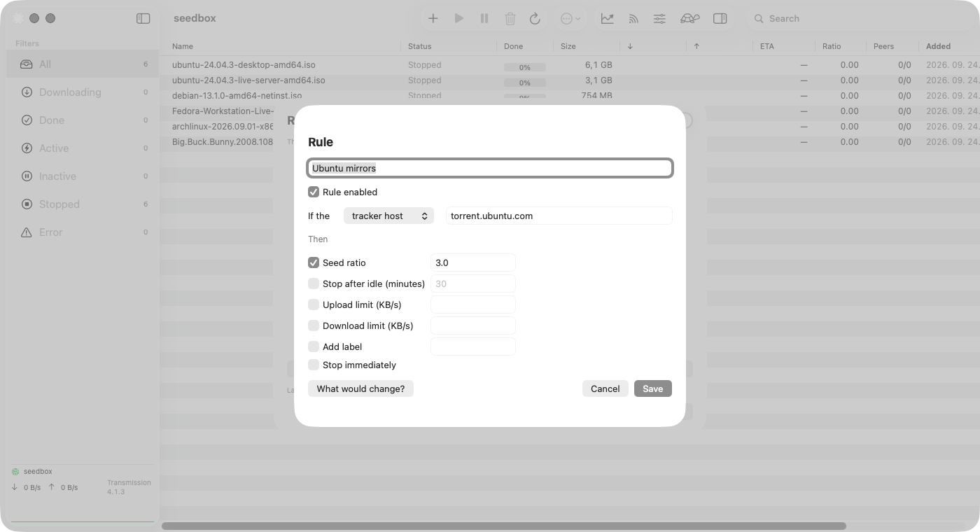Click the Active filter lightning icon
Viewport: 980px width, 532px height.
tap(27, 148)
